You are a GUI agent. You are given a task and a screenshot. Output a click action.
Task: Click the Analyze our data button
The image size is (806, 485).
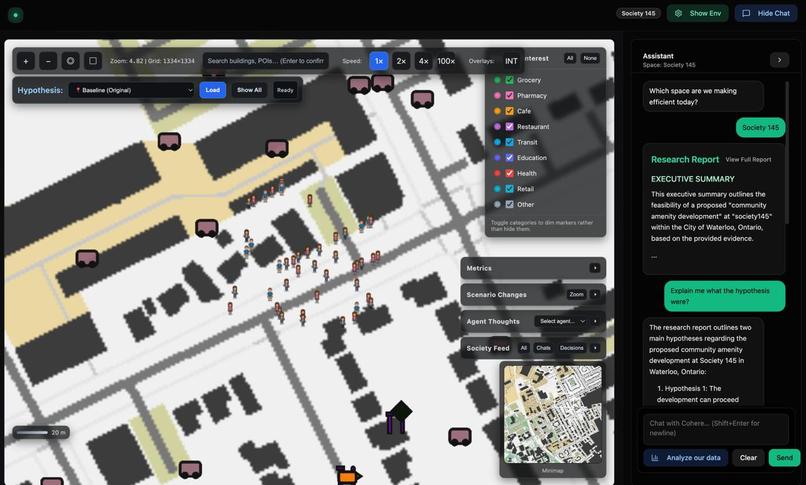coord(686,458)
